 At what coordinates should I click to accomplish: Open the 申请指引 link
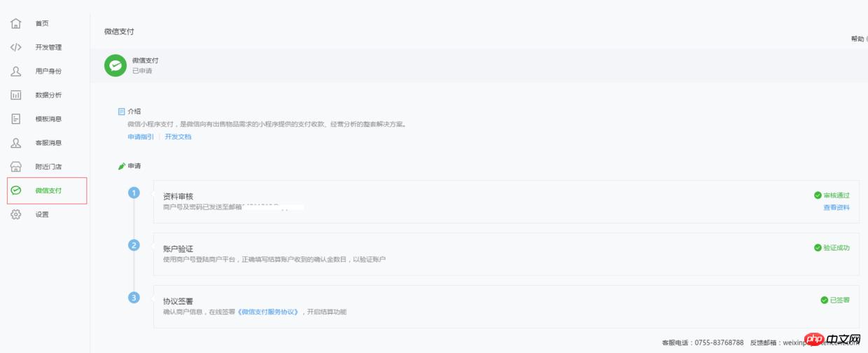tap(141, 137)
